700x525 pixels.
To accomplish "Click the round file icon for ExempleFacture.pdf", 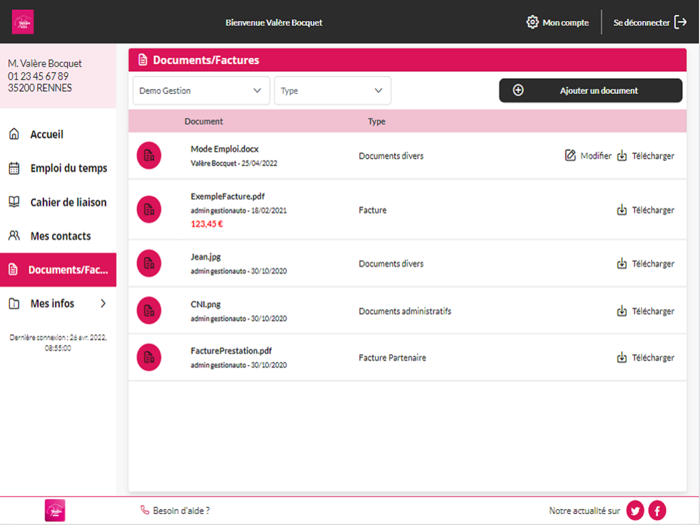I will pos(149,209).
